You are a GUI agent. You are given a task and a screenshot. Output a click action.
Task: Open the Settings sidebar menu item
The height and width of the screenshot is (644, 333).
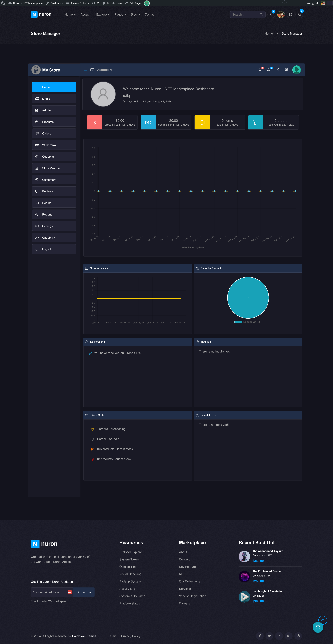pyautogui.click(x=54, y=226)
